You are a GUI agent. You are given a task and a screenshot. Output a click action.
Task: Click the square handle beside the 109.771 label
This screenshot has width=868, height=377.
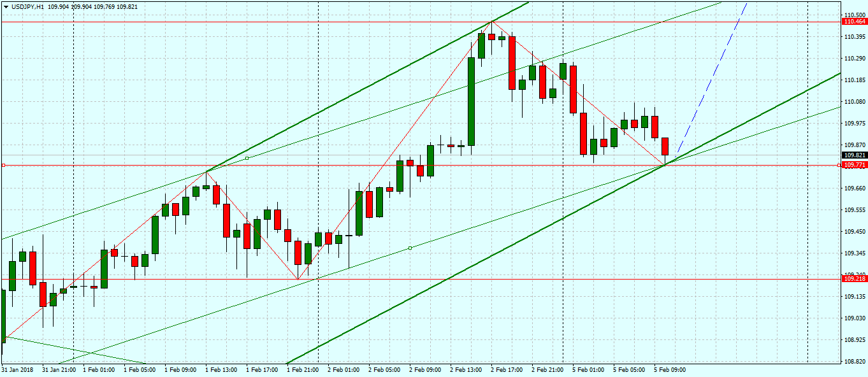(839, 165)
